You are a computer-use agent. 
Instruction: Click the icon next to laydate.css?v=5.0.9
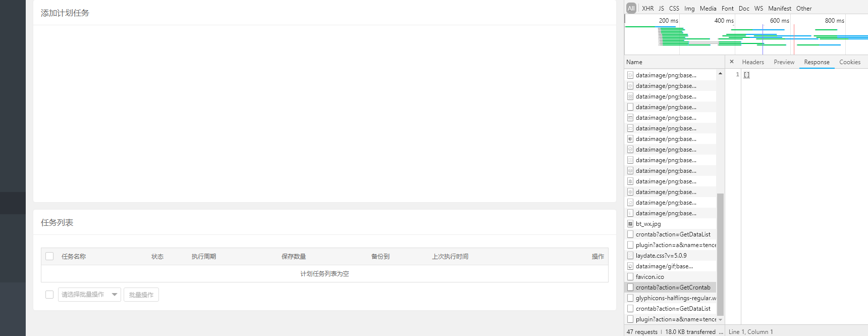630,256
